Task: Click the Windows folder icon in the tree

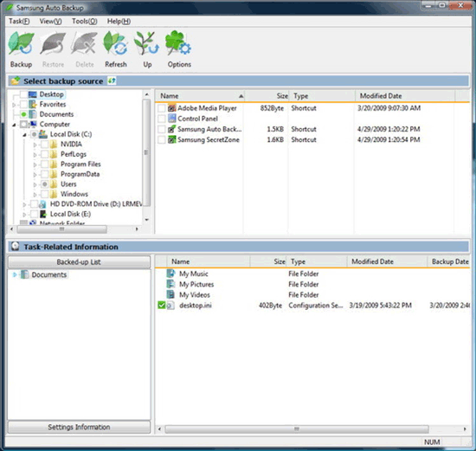Action: point(54,194)
